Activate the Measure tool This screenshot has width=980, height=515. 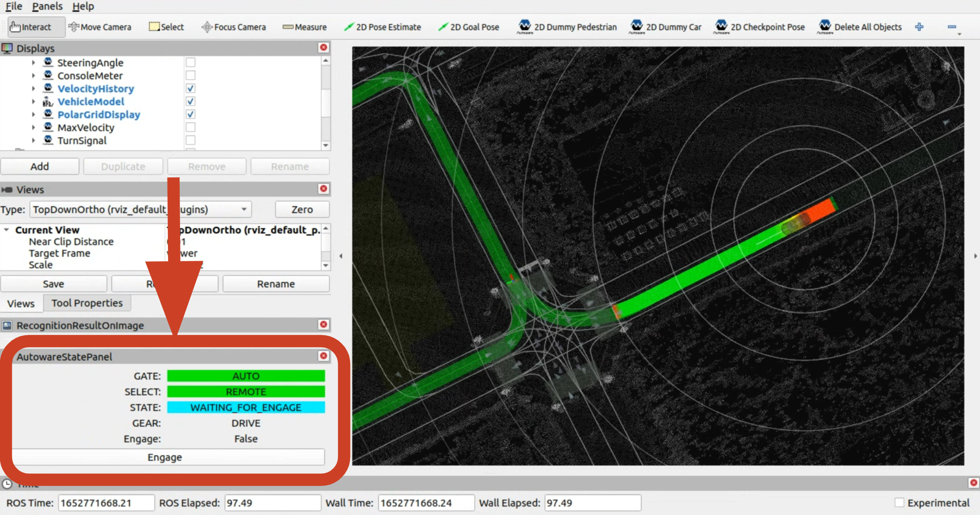[x=305, y=27]
